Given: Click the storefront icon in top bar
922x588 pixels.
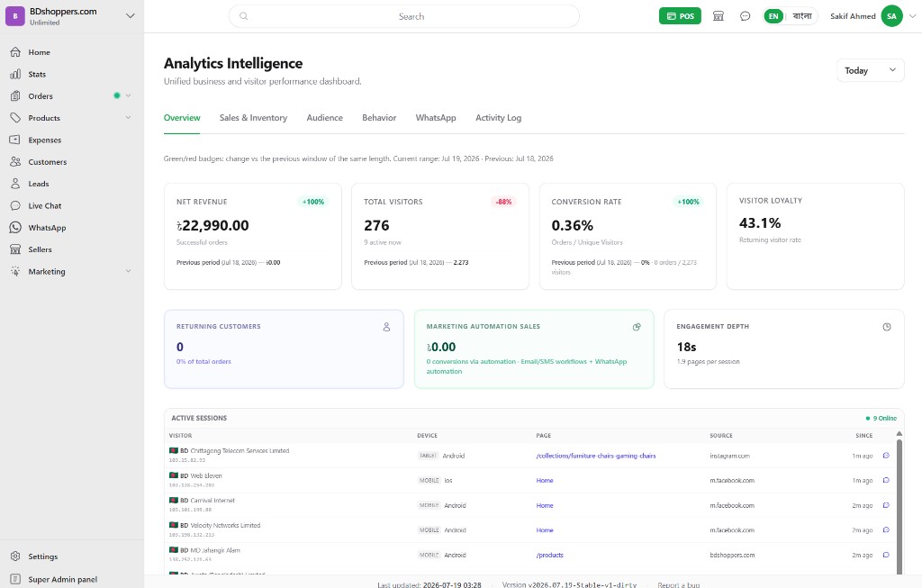Looking at the screenshot, I should [x=718, y=16].
